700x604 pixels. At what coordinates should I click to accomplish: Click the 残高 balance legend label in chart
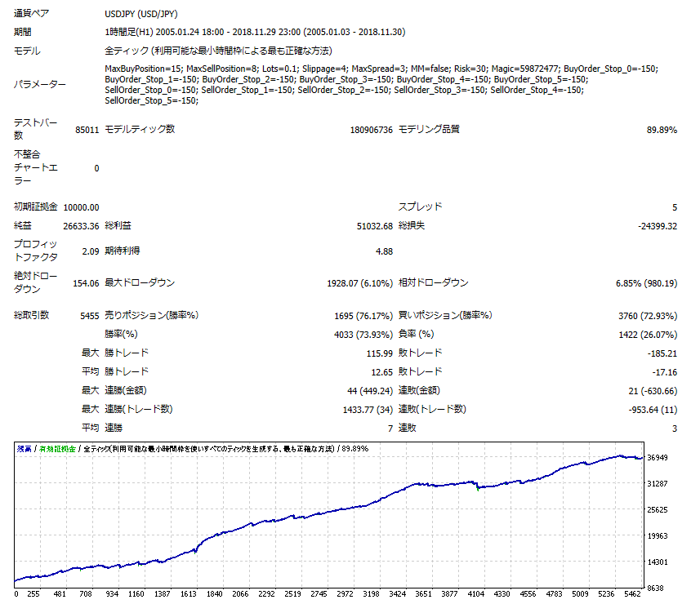[x=25, y=449]
